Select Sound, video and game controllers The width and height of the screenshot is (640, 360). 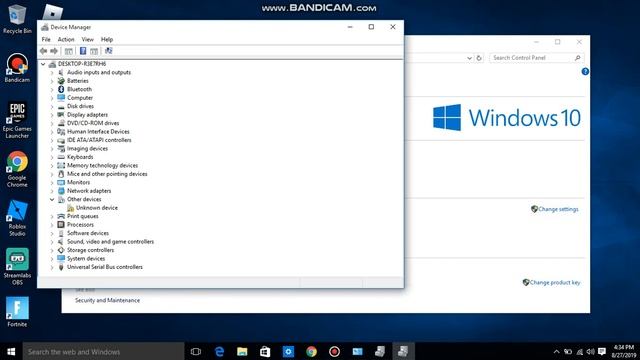pyautogui.click(x=110, y=242)
